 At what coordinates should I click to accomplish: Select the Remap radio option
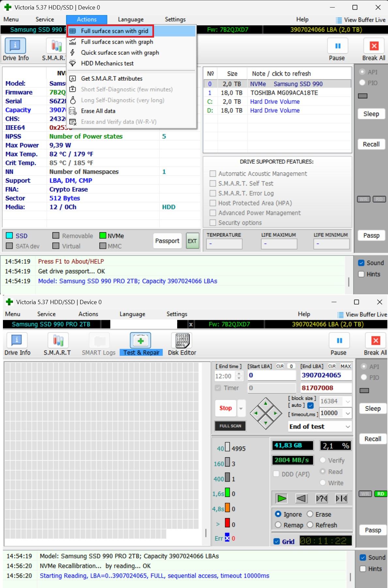click(278, 525)
